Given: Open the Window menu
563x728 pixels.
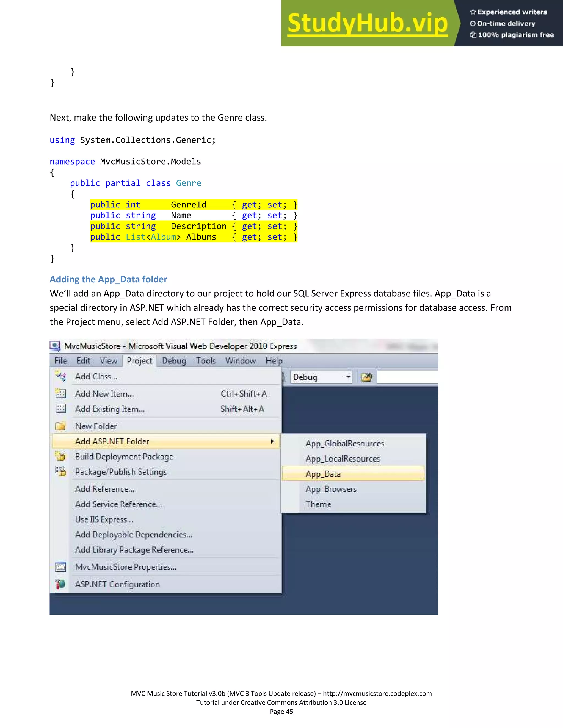Looking at the screenshot, I should pos(241,361).
